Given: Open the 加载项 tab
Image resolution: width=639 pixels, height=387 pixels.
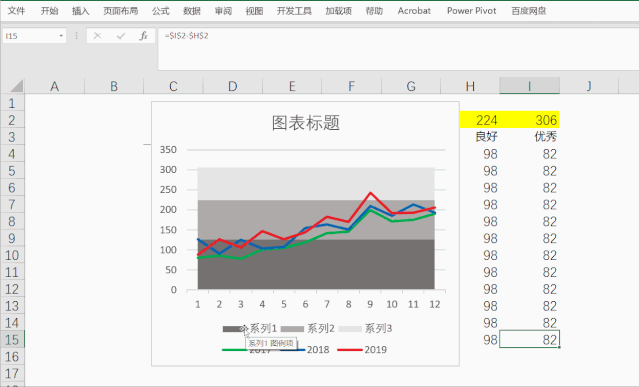Looking at the screenshot, I should pos(338,11).
